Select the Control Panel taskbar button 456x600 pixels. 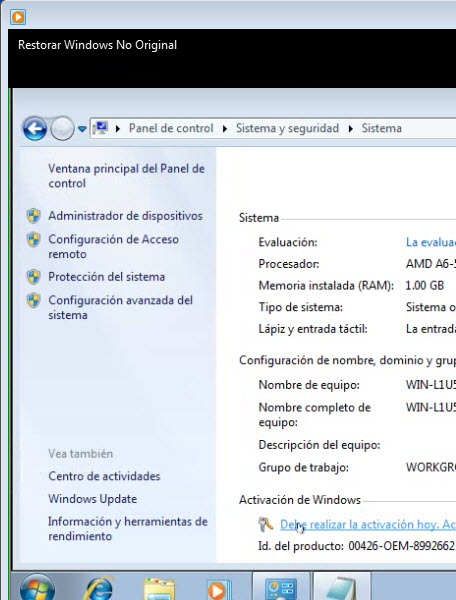coord(281,587)
